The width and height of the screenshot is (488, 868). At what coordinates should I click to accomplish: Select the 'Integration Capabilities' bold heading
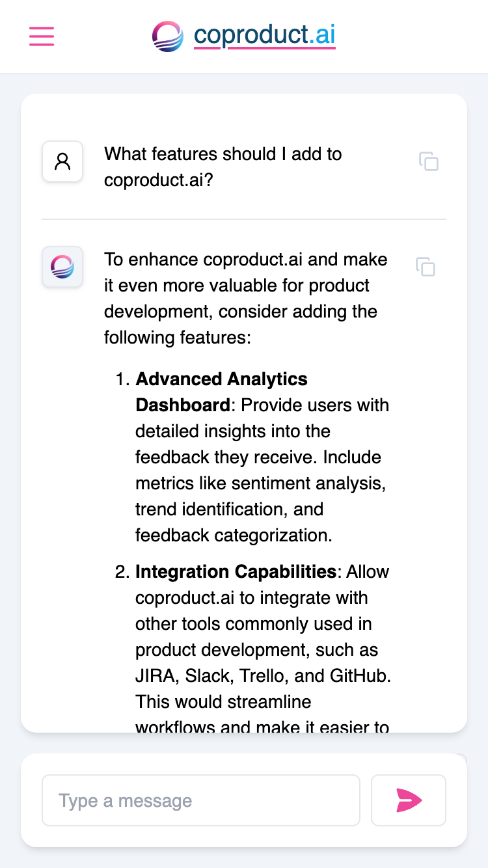(236, 572)
